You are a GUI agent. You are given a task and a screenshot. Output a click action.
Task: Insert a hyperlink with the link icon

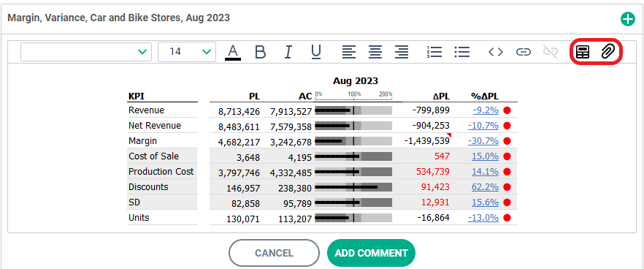point(524,52)
